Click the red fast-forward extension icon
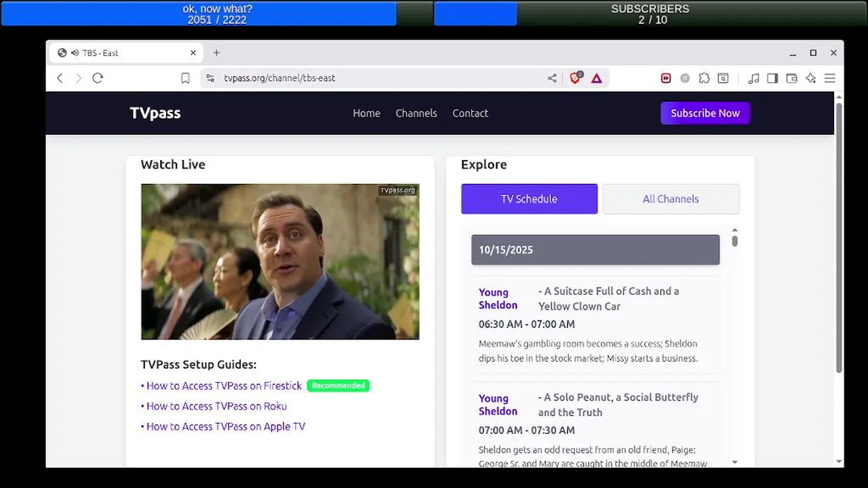868x488 pixels. (x=666, y=78)
